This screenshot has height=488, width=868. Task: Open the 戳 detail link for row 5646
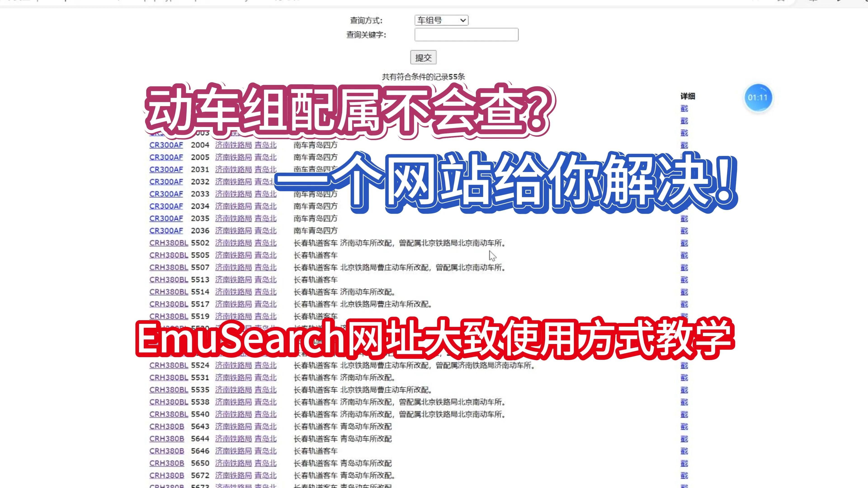(684, 451)
